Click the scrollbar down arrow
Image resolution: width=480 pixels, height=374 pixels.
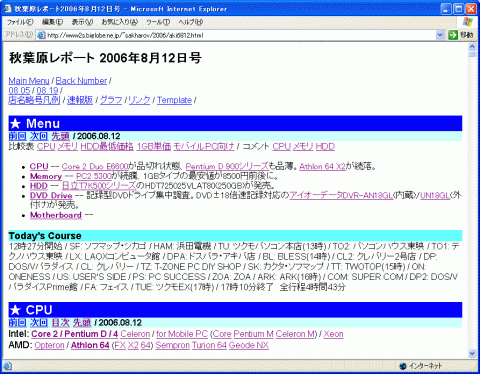click(x=472, y=353)
